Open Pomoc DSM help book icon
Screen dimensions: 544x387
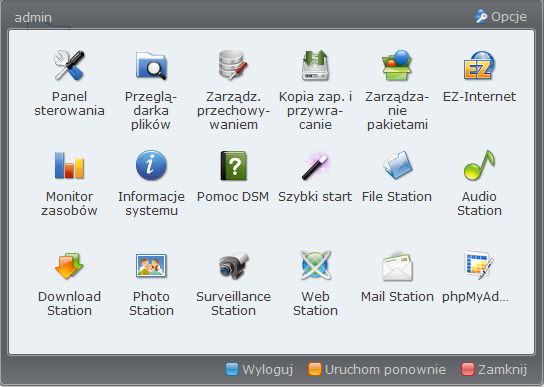tap(233, 165)
